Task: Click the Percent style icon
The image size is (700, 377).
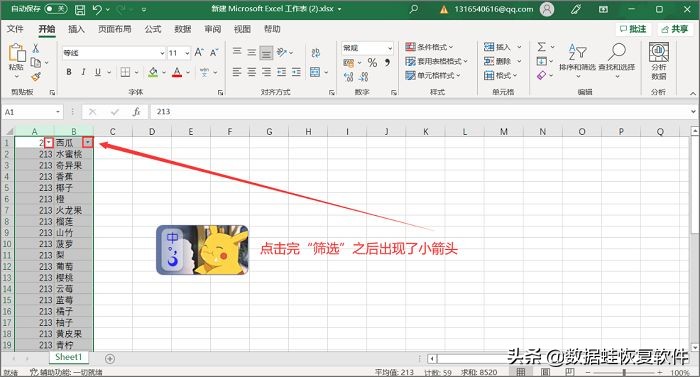Action: tap(372, 63)
